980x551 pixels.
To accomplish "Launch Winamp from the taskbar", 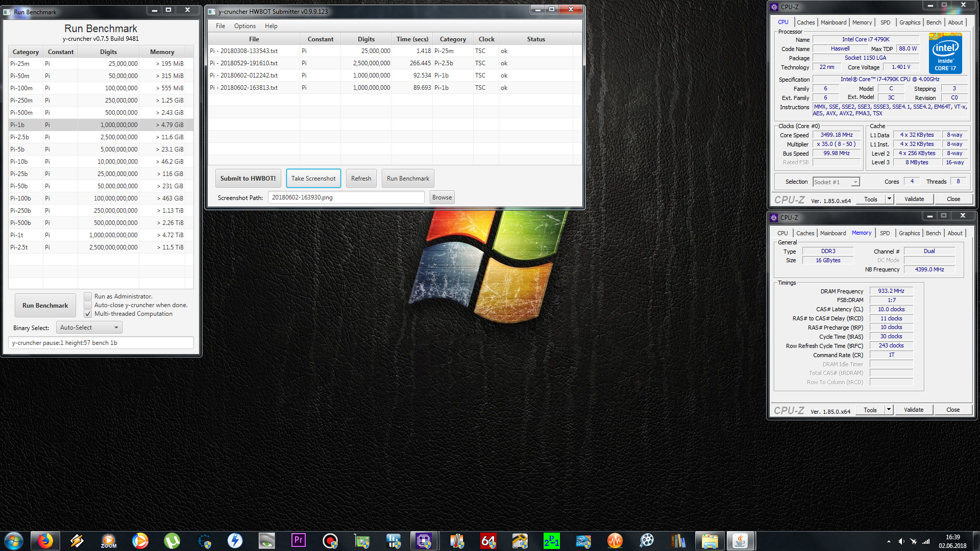I will 77,541.
